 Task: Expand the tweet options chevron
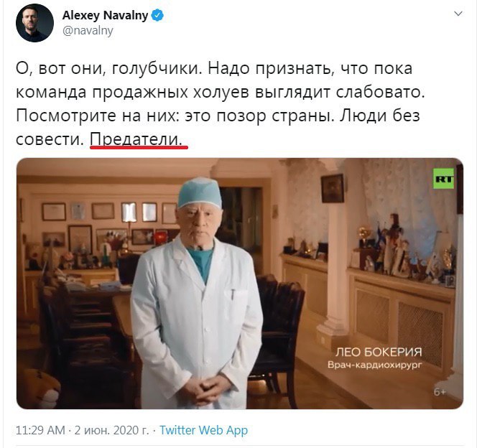tap(458, 14)
